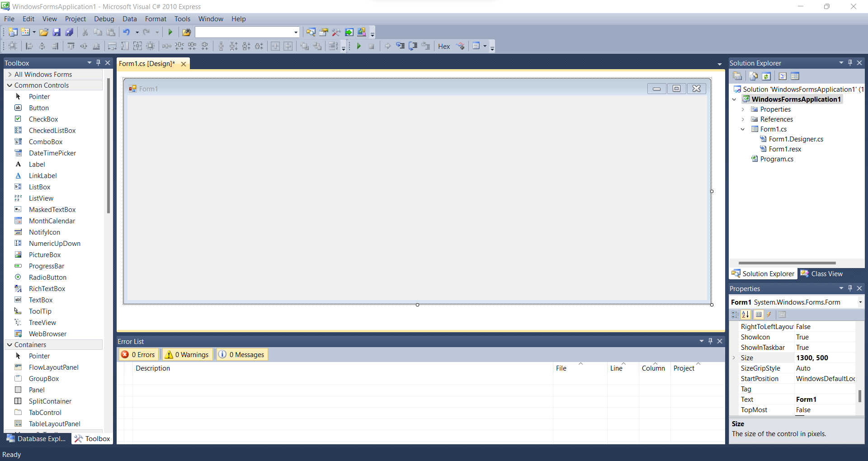Image resolution: width=868 pixels, height=461 pixels.
Task: Click the Tab Order layout icon
Action: coord(333,46)
